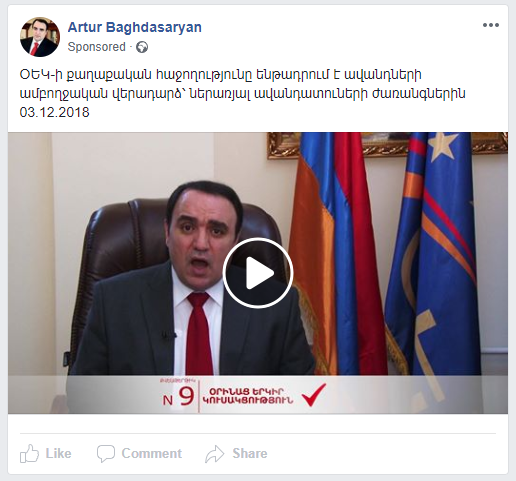
Task: Open the three-dot post options menu
Action: click(x=491, y=25)
